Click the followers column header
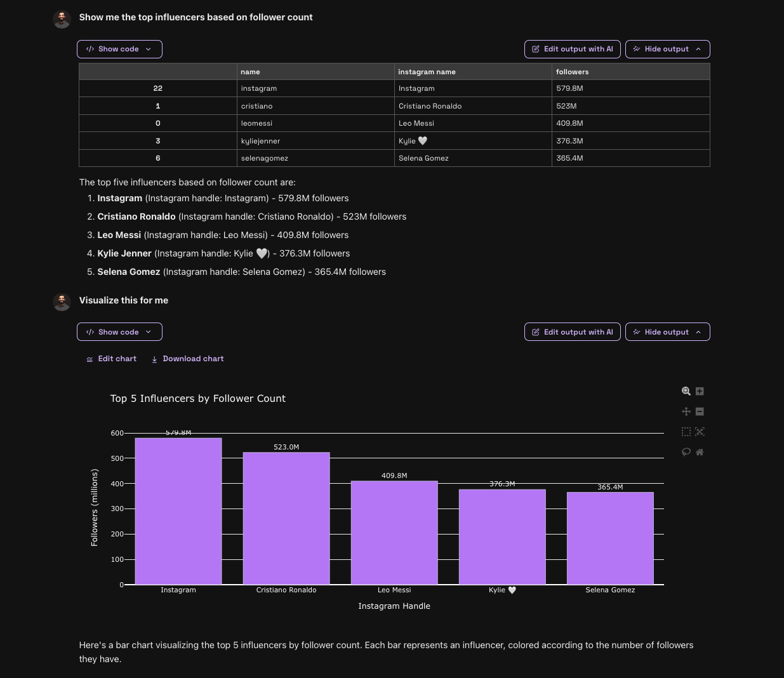Screen dimensions: 784x678 572,72
